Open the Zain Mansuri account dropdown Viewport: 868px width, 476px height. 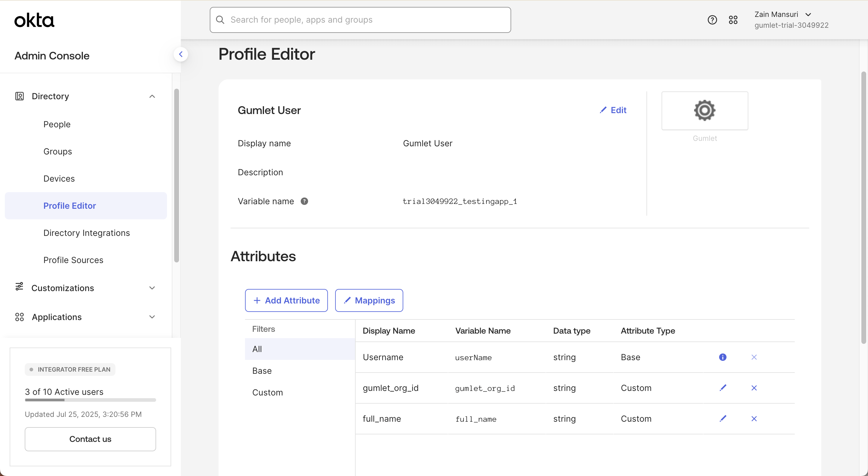pos(782,14)
